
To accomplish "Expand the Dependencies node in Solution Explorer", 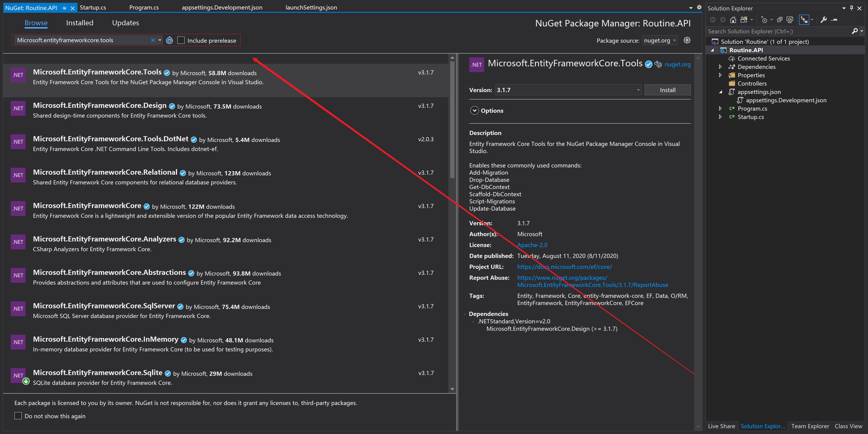I will [720, 67].
